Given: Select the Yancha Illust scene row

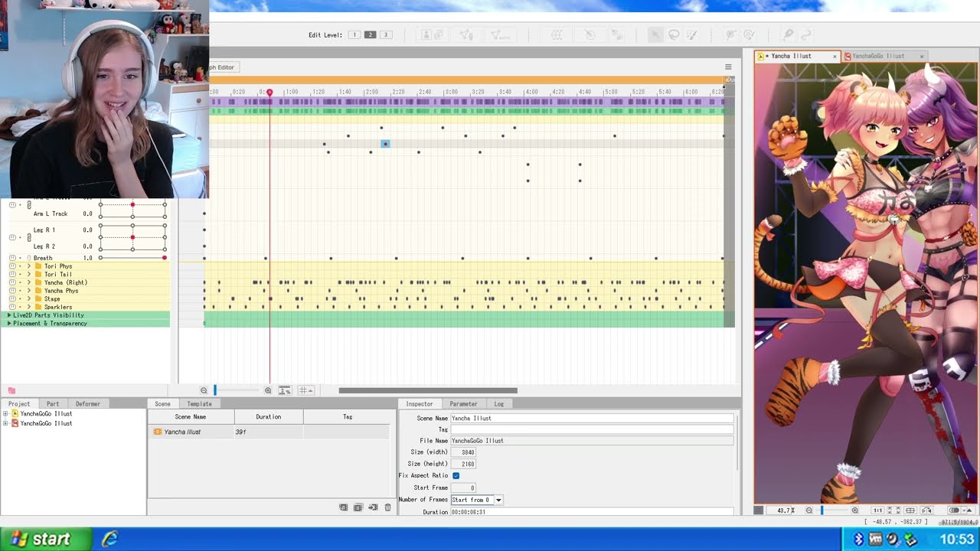Looking at the screenshot, I should pos(268,432).
